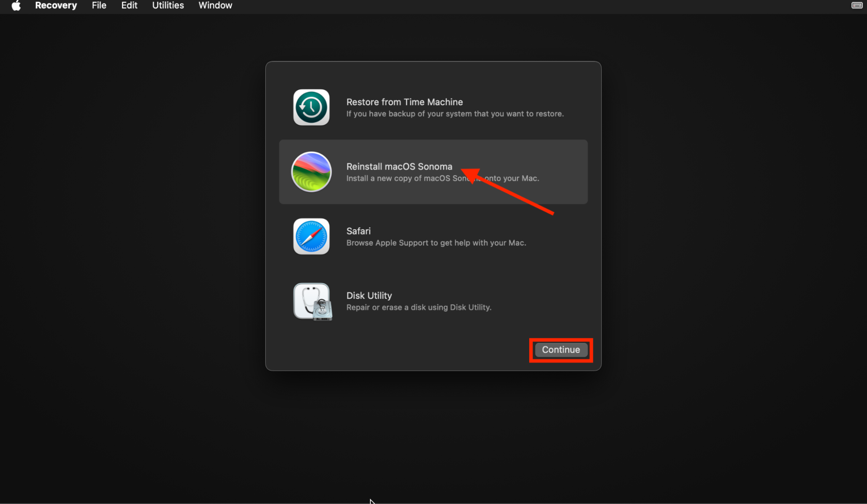Click the Safari compass icon
The height and width of the screenshot is (504, 867).
(311, 236)
